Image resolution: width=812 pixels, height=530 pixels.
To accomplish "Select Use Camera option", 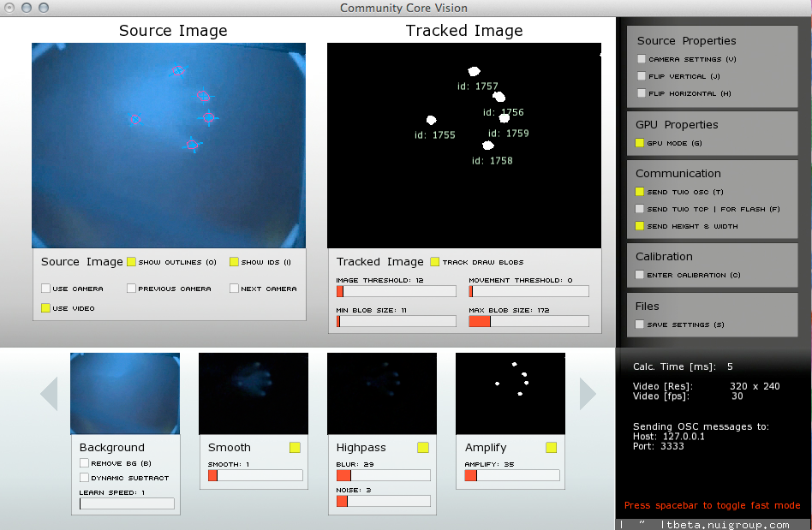I will click(x=45, y=289).
